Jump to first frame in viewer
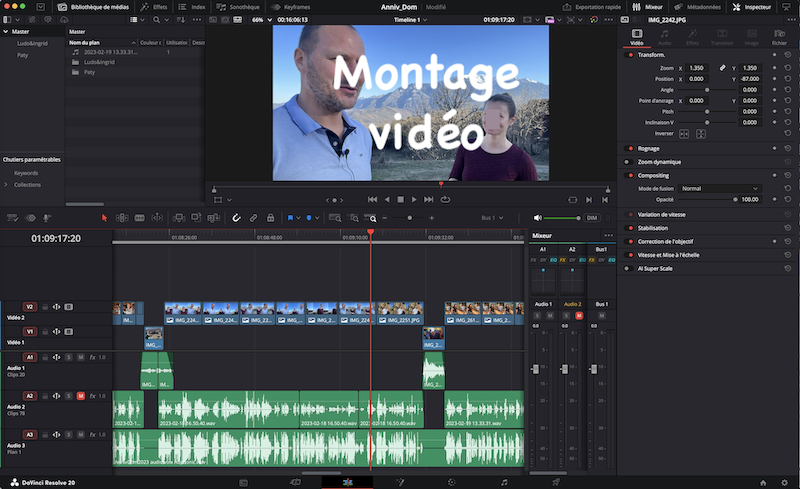This screenshot has width=800, height=489. click(372, 200)
